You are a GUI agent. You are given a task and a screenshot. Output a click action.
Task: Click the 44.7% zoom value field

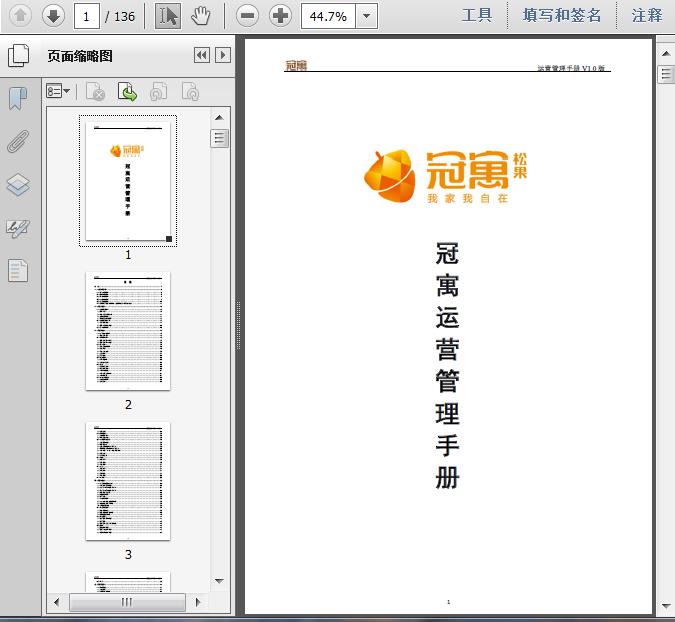pyautogui.click(x=328, y=16)
